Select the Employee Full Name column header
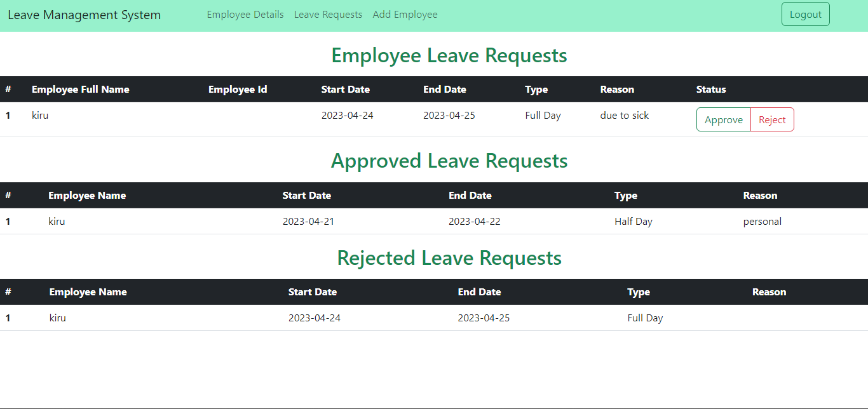This screenshot has height=409, width=868. coord(81,89)
